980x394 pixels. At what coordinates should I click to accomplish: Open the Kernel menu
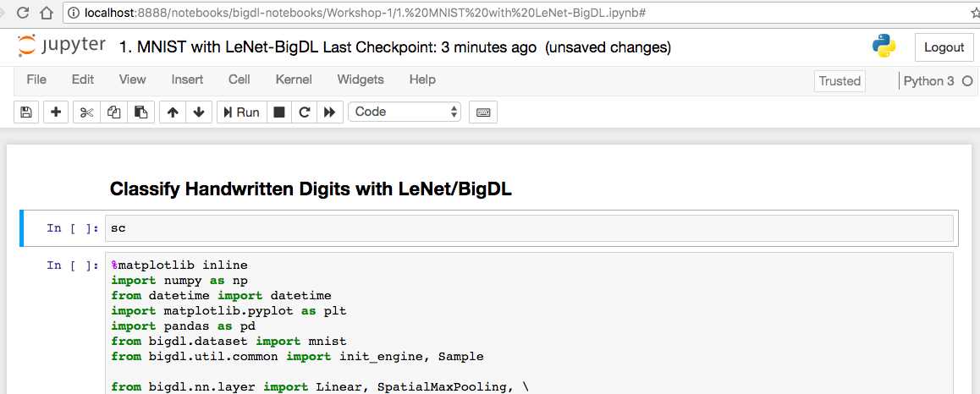coord(294,79)
